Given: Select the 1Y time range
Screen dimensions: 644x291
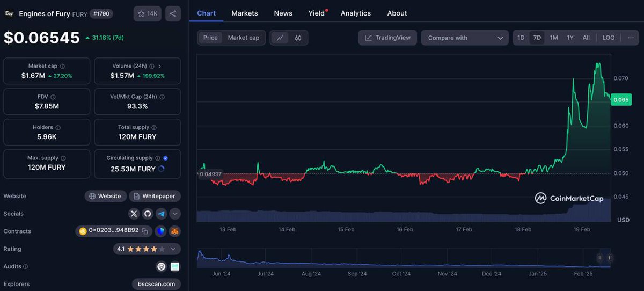Looking at the screenshot, I should coord(570,38).
